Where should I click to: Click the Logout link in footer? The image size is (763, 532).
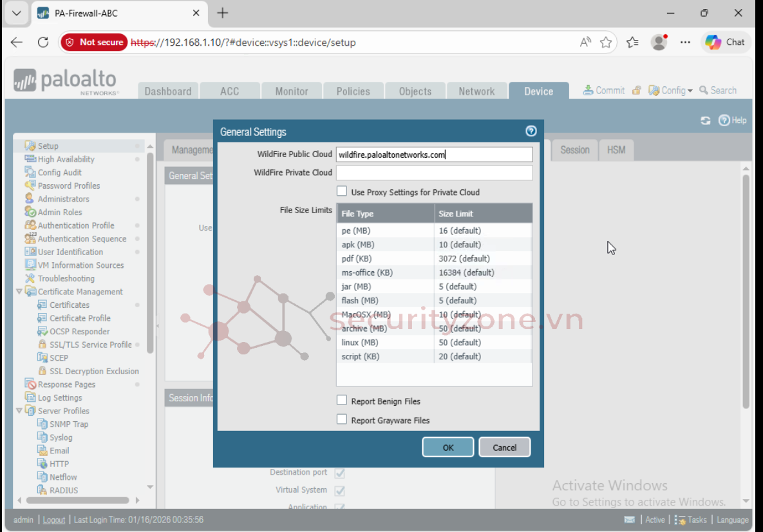(54, 520)
